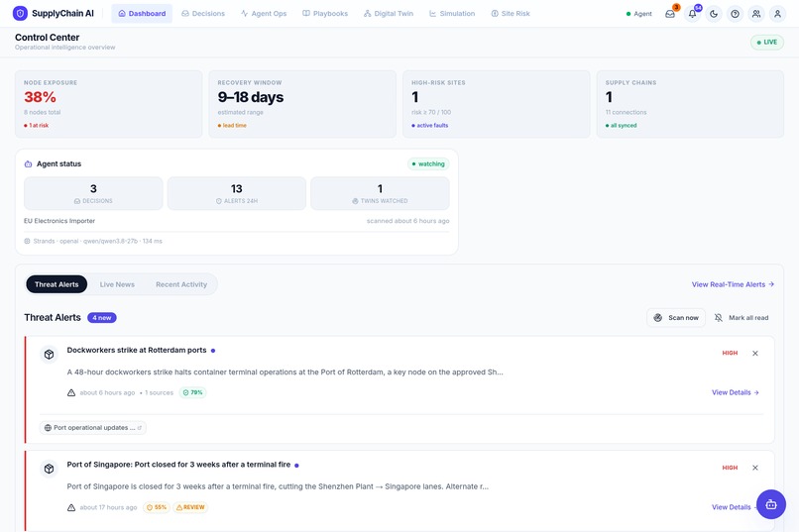View Details of the Rotterdam strike alert

[736, 392]
